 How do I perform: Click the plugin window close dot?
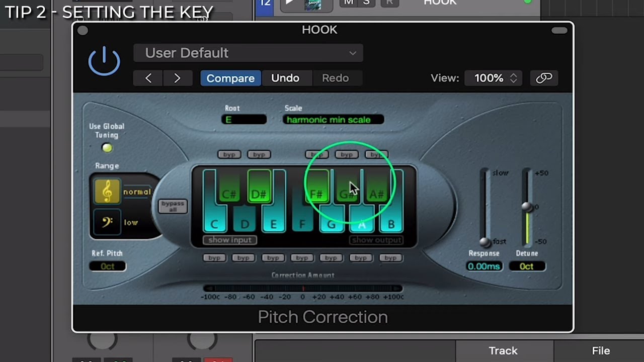point(83,31)
